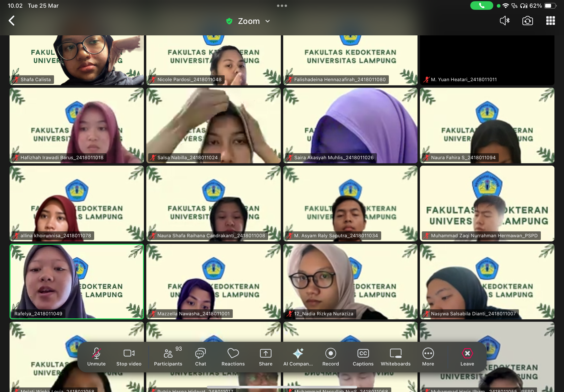564x392 pixels.
Task: Select Hafizhah Irawadi Barus video tile
Action: click(77, 125)
